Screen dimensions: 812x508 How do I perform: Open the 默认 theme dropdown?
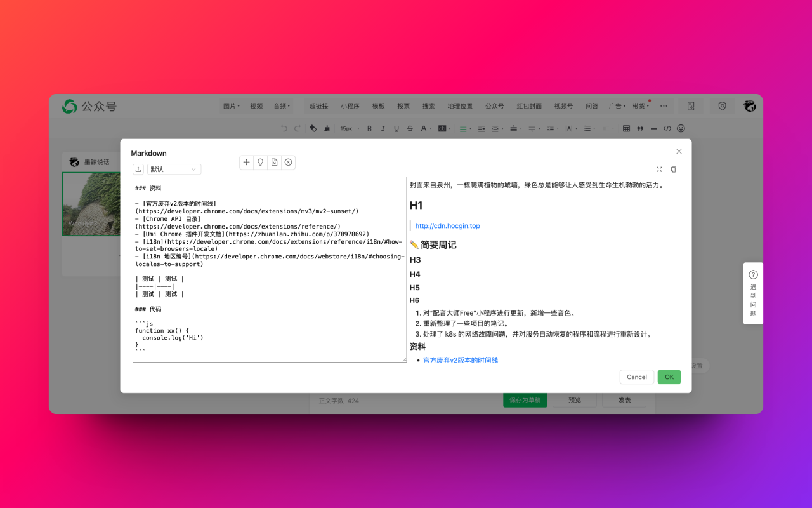pyautogui.click(x=174, y=169)
